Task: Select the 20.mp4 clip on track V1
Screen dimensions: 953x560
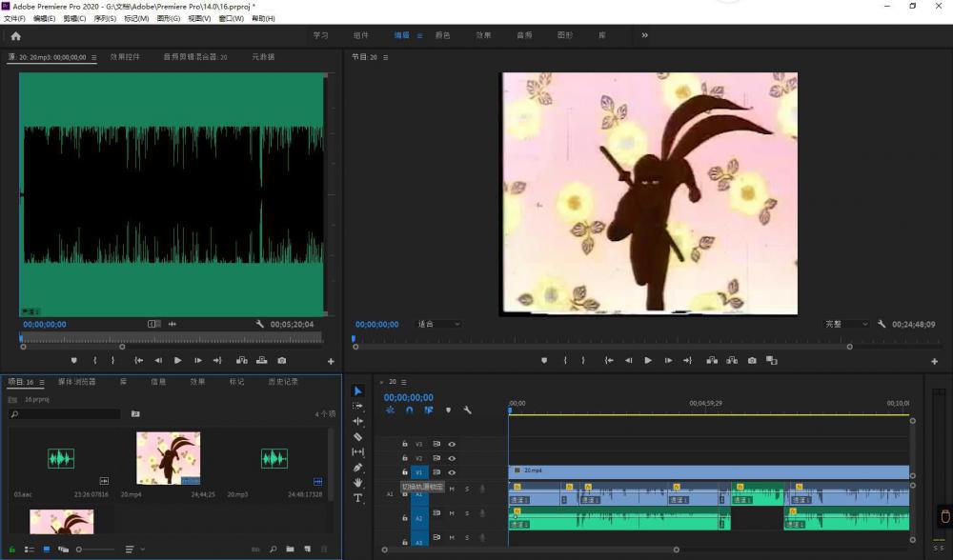Action: coord(709,470)
